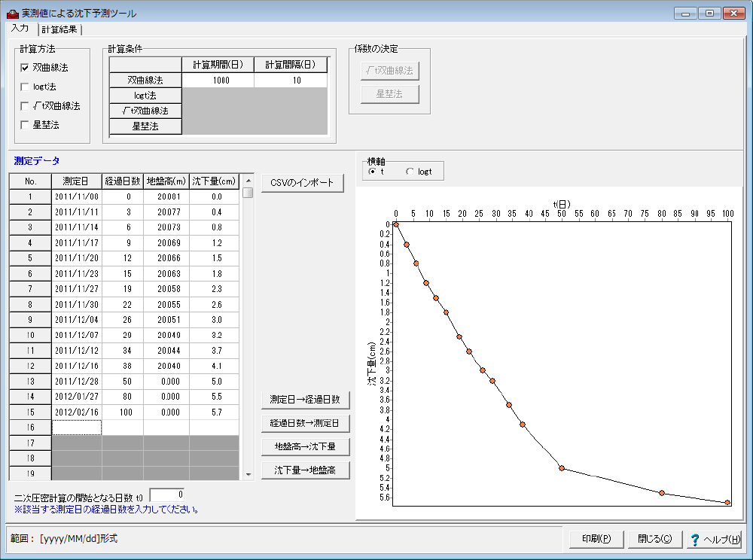Enable the √t双曲線法 checkbox
Screen dimensions: 753x560
pos(25,106)
